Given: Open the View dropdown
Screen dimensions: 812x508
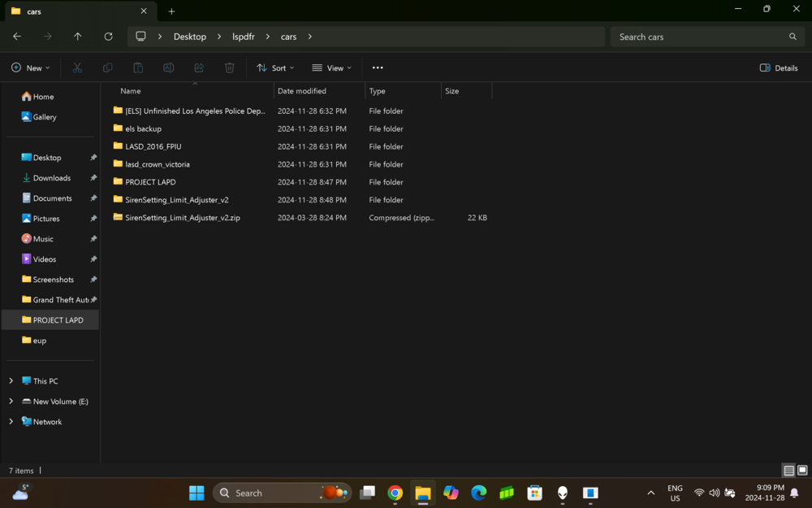Looking at the screenshot, I should click(x=330, y=67).
